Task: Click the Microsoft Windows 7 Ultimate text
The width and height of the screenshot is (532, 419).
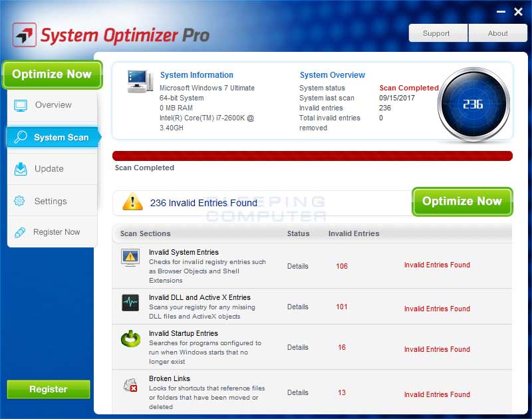Action: tap(207, 88)
